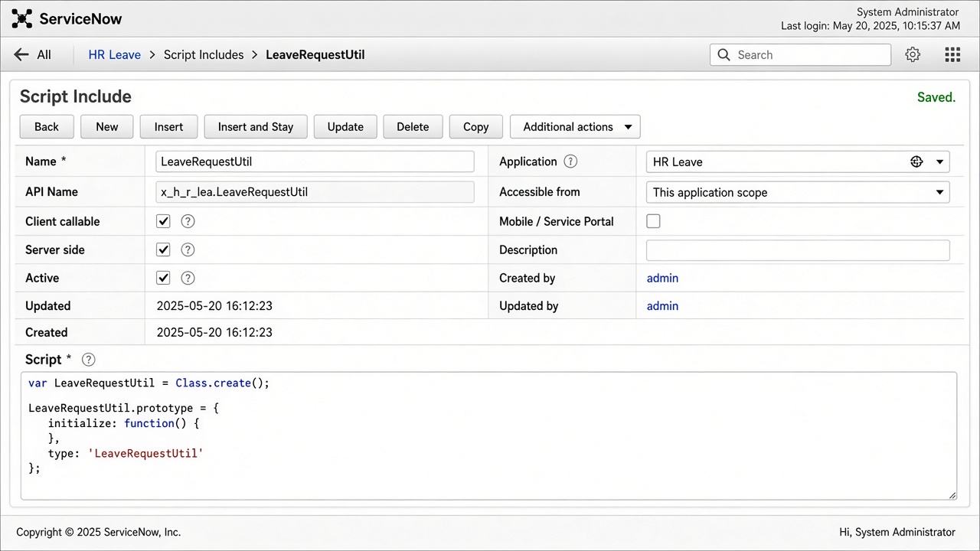
Task: Click the Insert and Stay button
Action: pyautogui.click(x=256, y=127)
